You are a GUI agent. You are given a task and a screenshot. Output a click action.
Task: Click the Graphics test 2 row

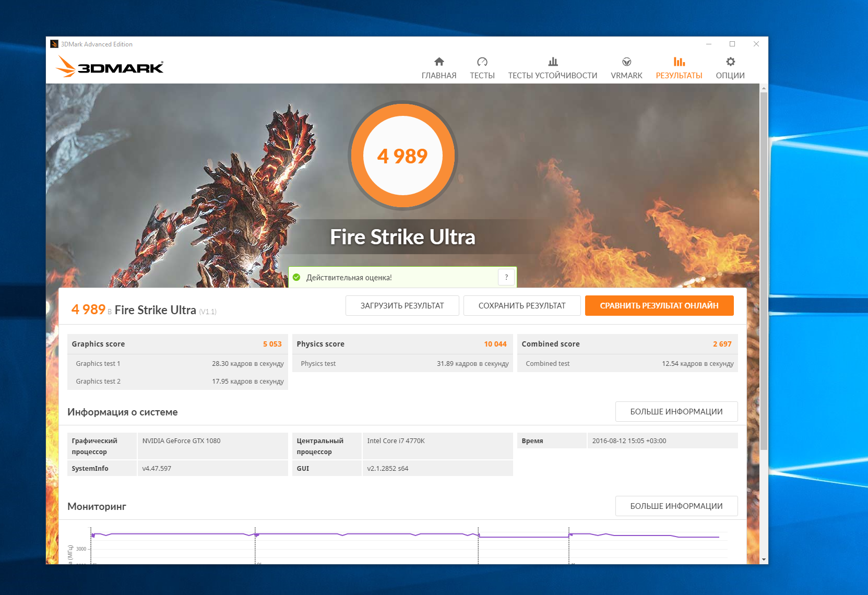click(x=177, y=381)
